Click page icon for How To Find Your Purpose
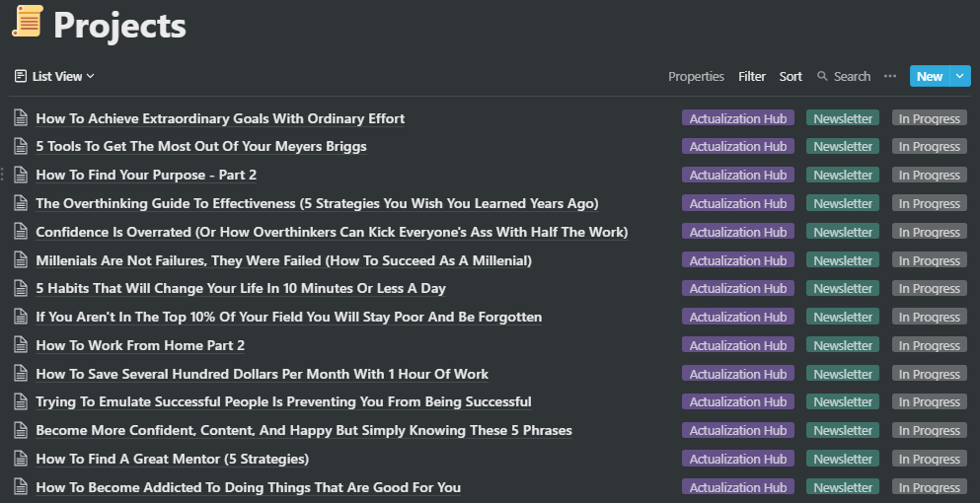980x503 pixels. tap(22, 175)
